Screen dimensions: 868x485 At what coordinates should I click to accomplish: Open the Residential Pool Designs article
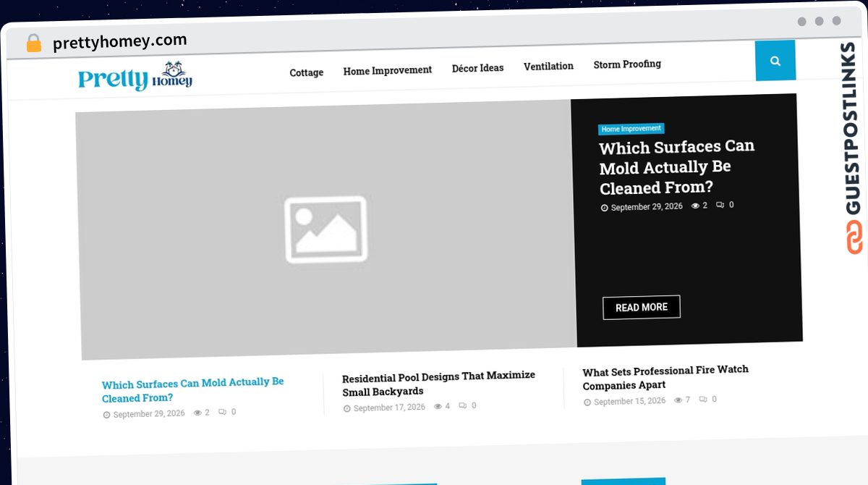pyautogui.click(x=438, y=383)
